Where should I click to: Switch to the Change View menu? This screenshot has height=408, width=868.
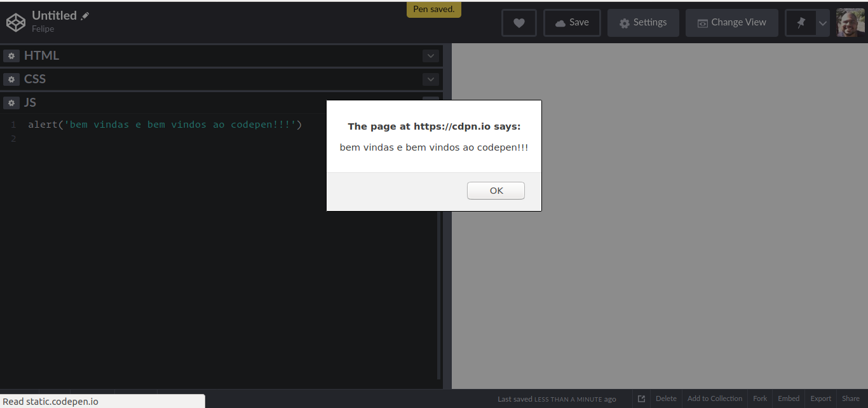point(731,22)
